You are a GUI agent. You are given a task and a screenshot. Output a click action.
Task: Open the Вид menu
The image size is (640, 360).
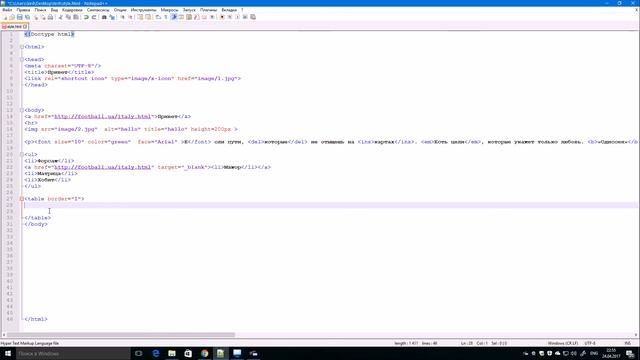(x=54, y=10)
